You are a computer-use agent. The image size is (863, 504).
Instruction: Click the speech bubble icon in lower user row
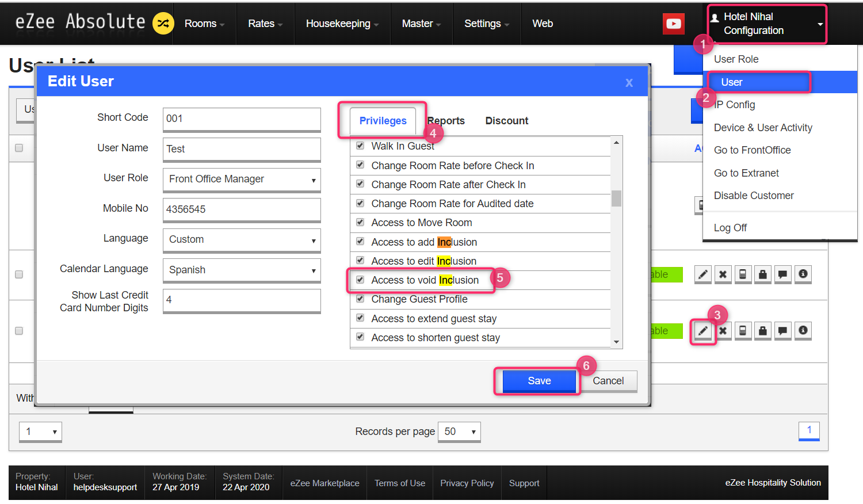coord(783,331)
